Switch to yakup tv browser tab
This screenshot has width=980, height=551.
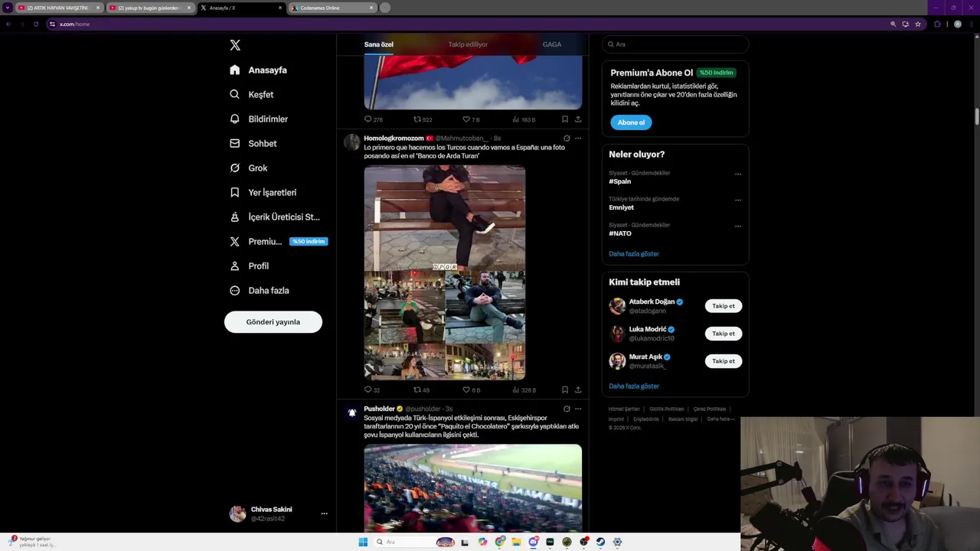(149, 8)
